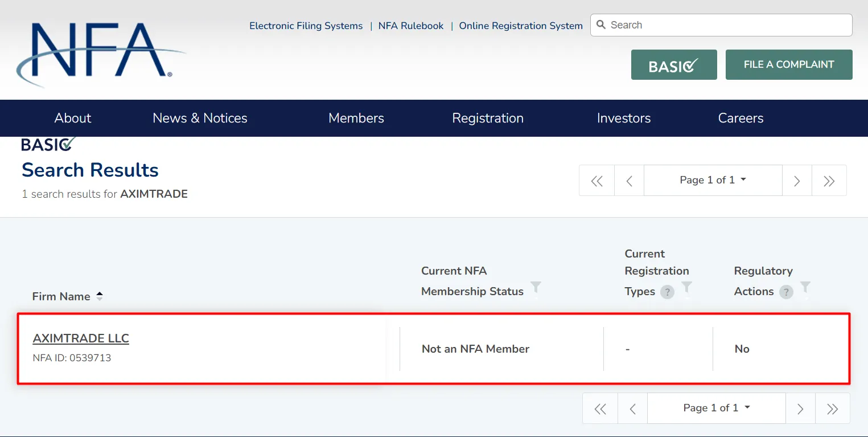Image resolution: width=868 pixels, height=437 pixels.
Task: Open bottom Page 1 of 1 dropdown
Action: click(x=717, y=409)
